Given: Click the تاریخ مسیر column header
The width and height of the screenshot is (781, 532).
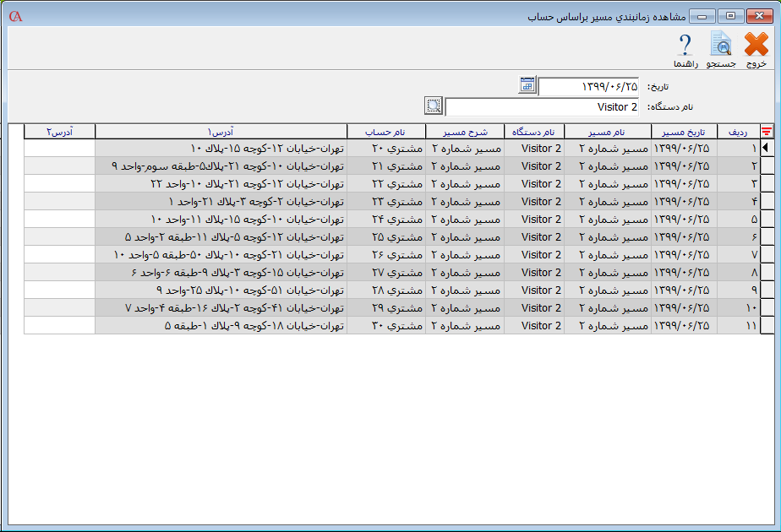Looking at the screenshot, I should [684, 131].
